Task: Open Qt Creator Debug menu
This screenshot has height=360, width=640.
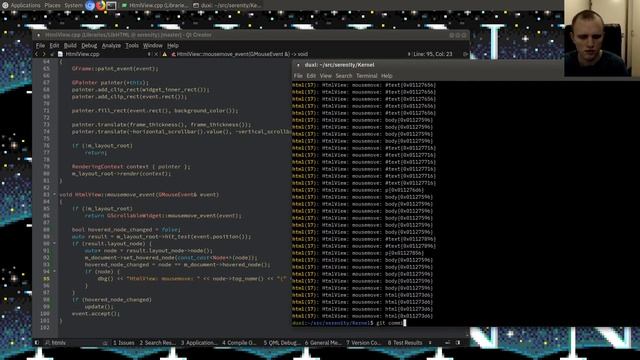Action: click(89, 46)
